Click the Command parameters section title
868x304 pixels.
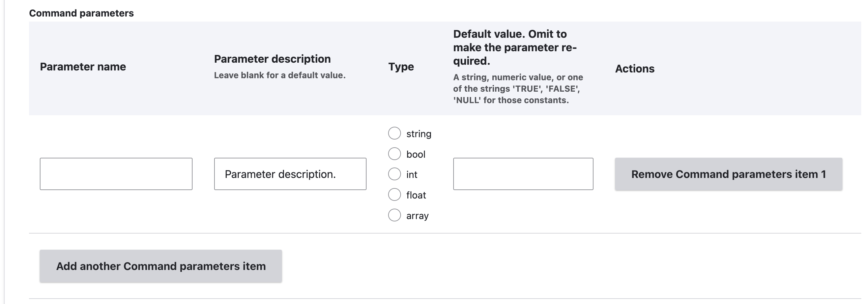[x=81, y=13]
